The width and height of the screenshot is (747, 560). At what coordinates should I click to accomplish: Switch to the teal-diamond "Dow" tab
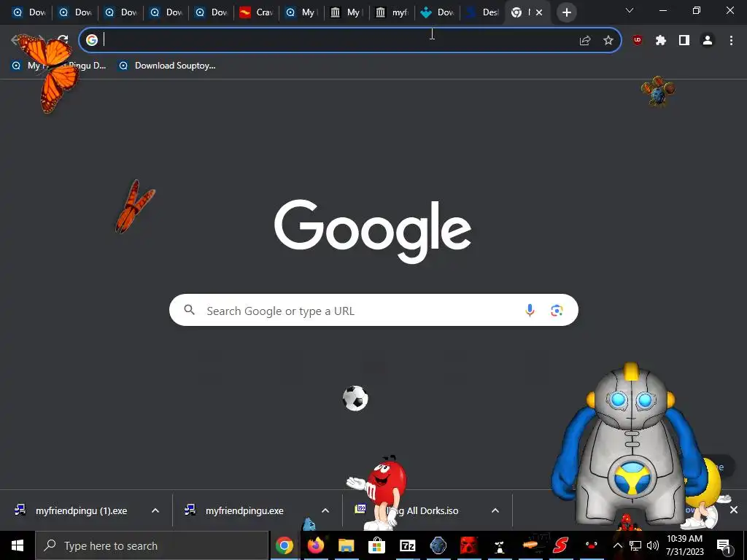[438, 12]
